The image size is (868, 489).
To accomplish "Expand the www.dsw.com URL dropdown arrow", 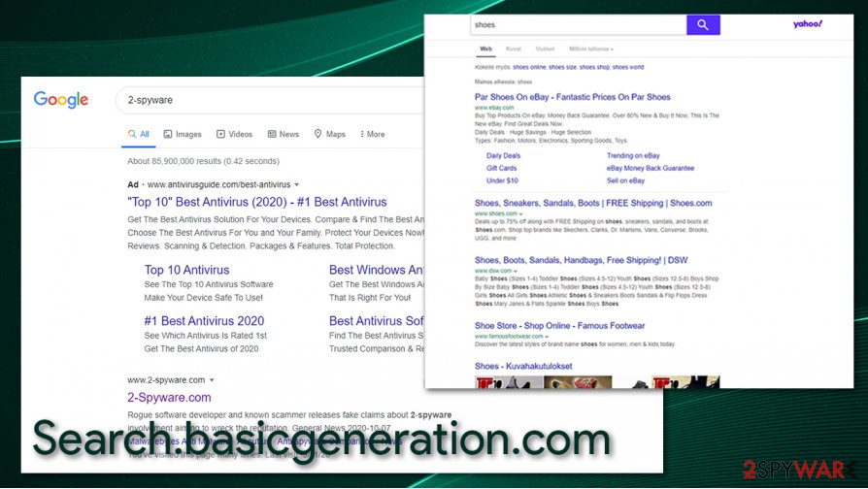I will [x=516, y=271].
